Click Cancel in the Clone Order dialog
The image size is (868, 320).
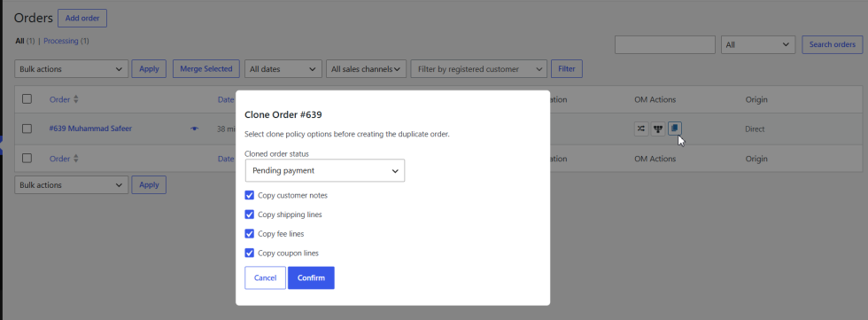click(265, 278)
